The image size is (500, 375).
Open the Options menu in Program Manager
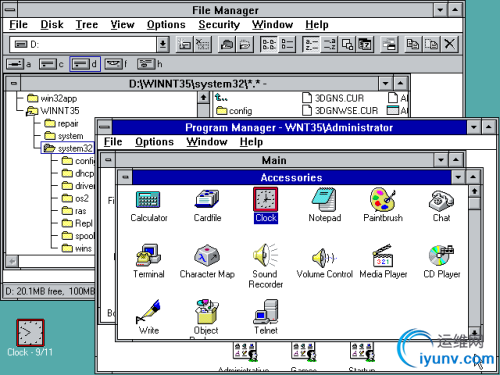154,142
